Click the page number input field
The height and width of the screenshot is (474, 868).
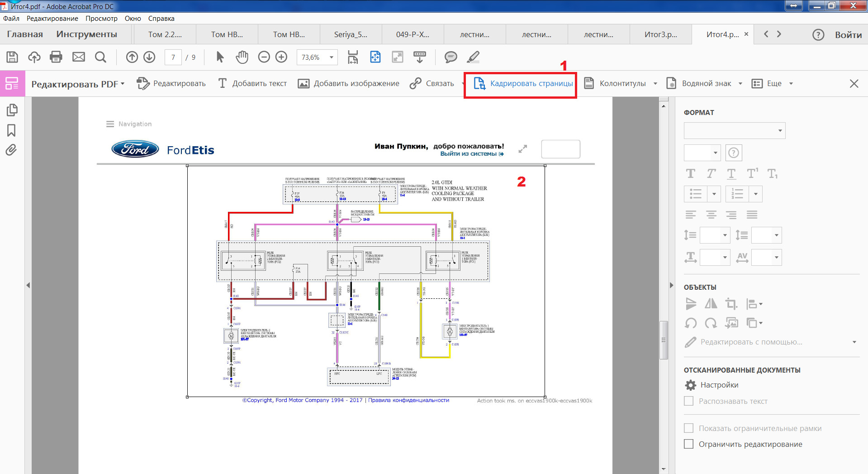pyautogui.click(x=173, y=57)
